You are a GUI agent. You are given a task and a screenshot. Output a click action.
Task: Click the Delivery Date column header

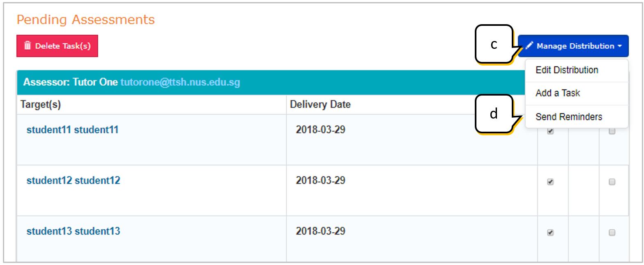(320, 105)
